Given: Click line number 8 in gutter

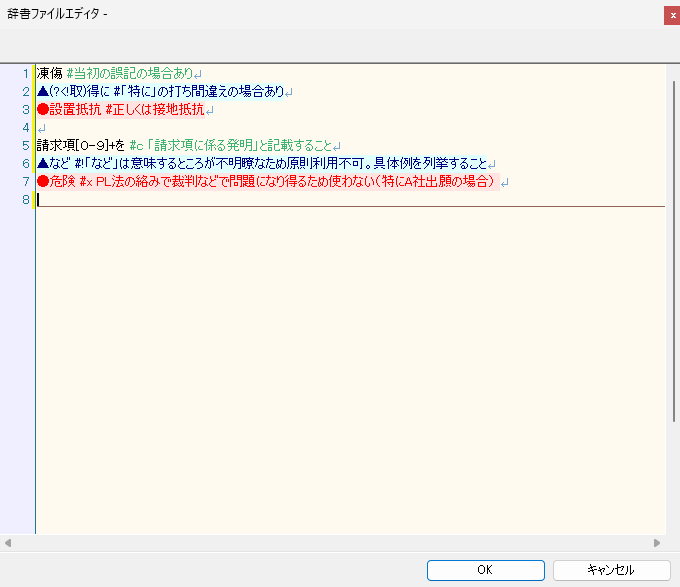Looking at the screenshot, I should 26,199.
